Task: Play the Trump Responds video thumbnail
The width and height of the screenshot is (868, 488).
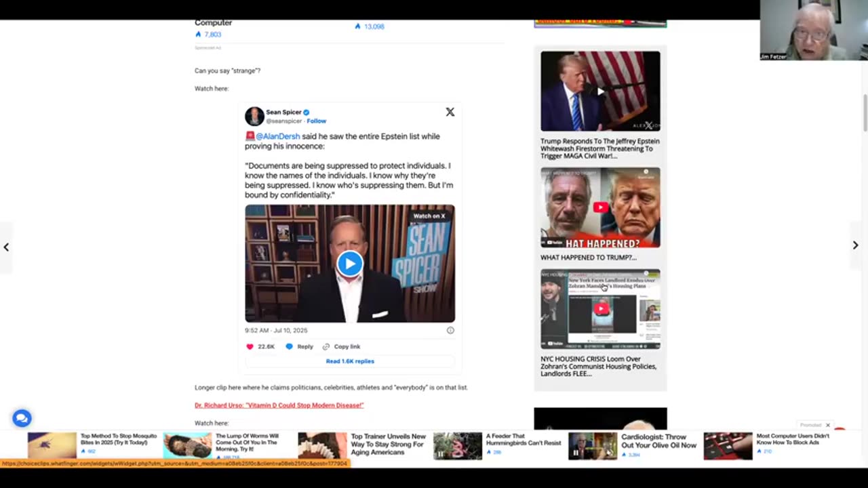Action: click(600, 91)
